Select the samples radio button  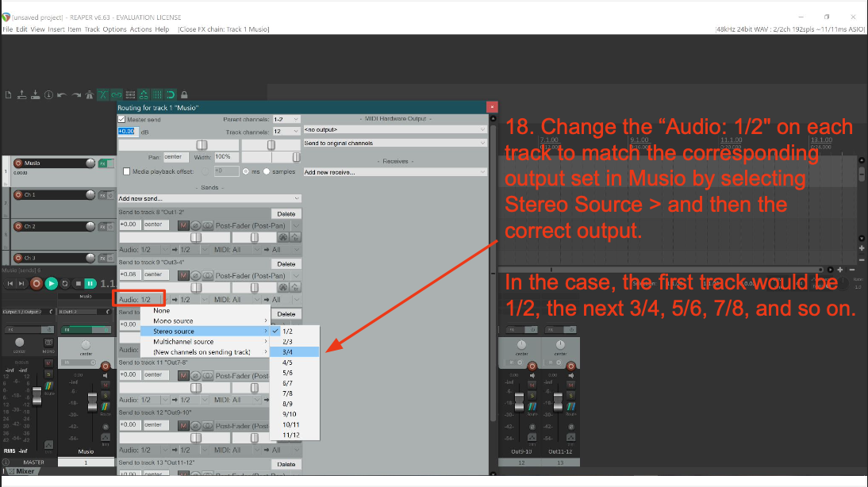click(267, 171)
